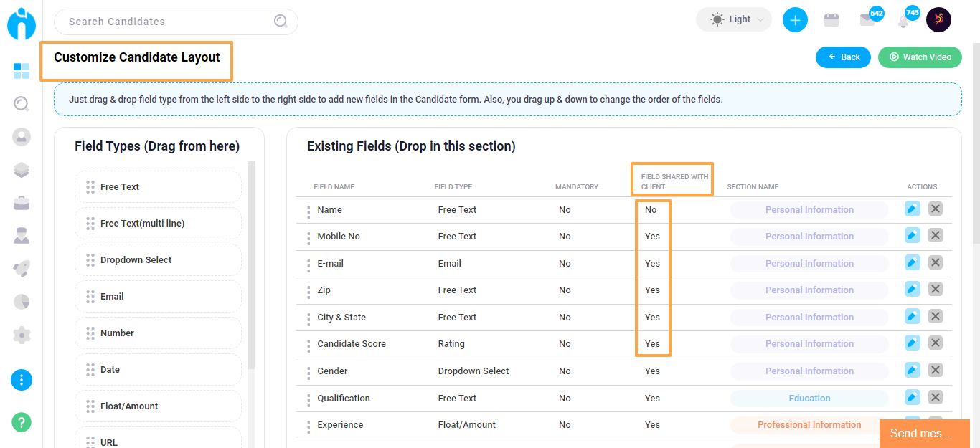Delete the Zip field row
The width and height of the screenshot is (980, 448).
tap(936, 289)
